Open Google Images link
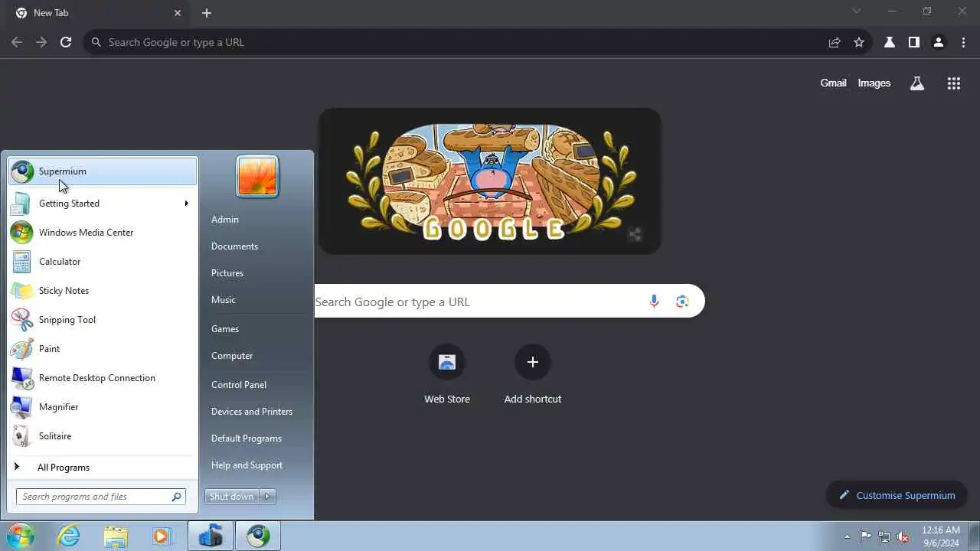Viewport: 980px width, 551px height. coord(874,83)
